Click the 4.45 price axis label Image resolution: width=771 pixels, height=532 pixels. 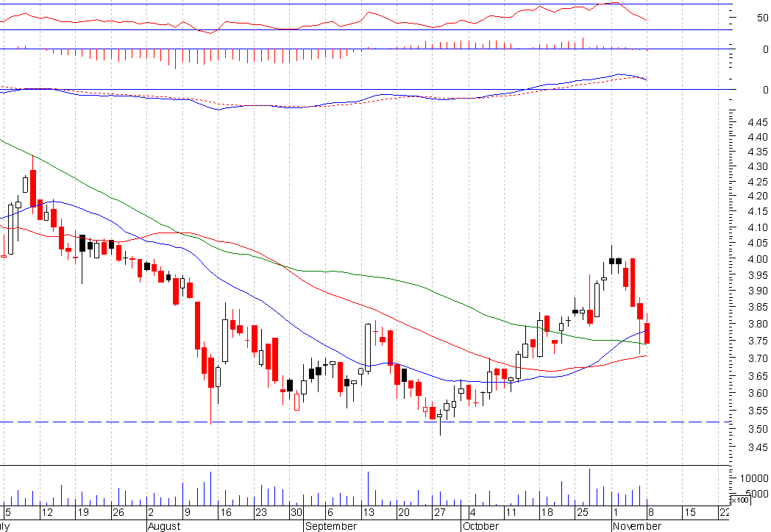pos(757,122)
